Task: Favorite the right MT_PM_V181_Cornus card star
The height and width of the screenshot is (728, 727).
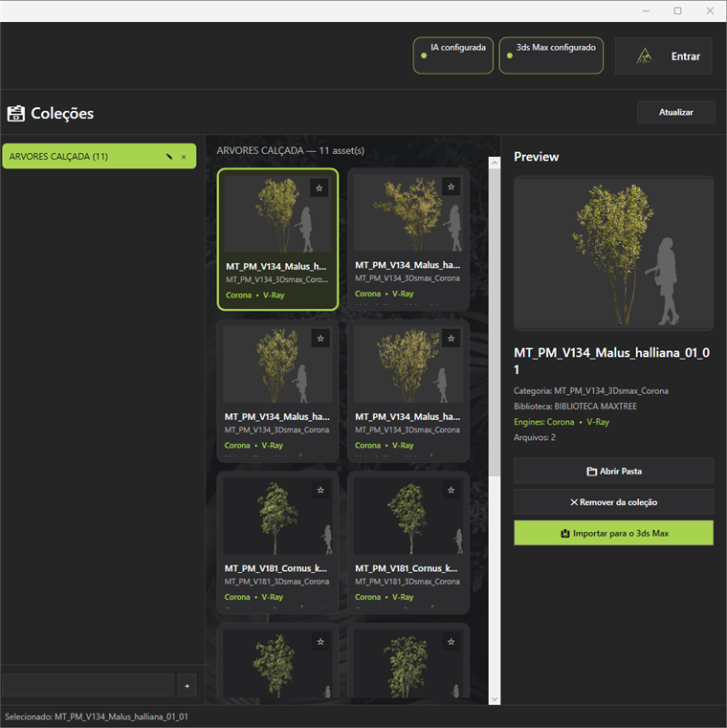Action: [x=451, y=490]
